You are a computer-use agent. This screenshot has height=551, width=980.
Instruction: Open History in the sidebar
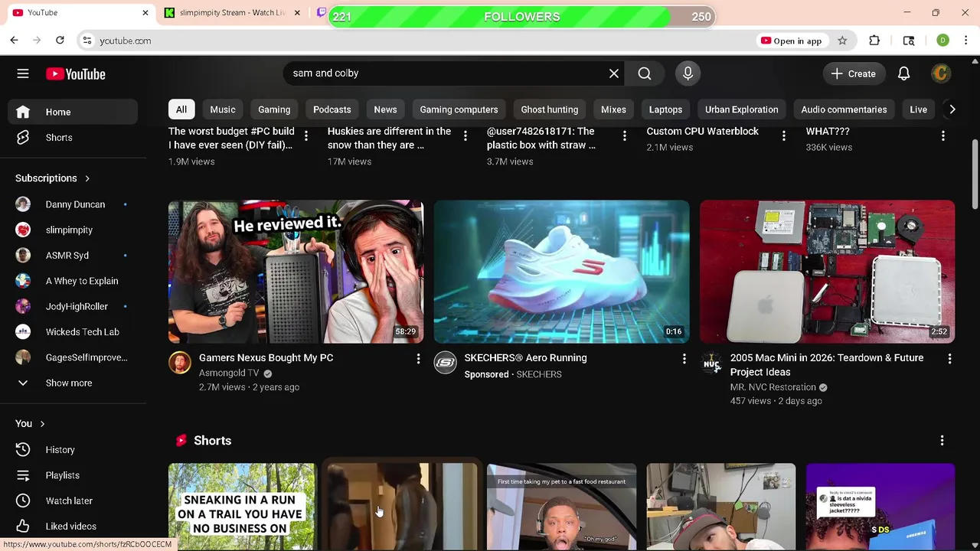[x=73, y=450]
